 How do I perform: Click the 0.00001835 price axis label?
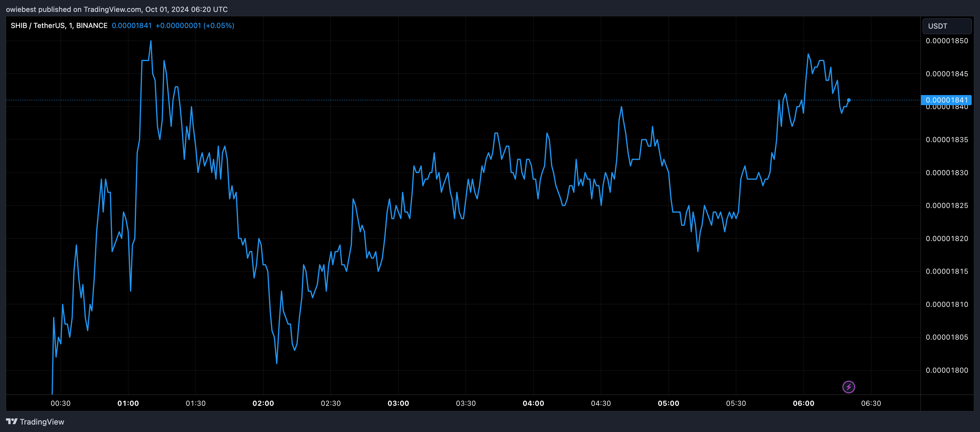[x=947, y=139]
